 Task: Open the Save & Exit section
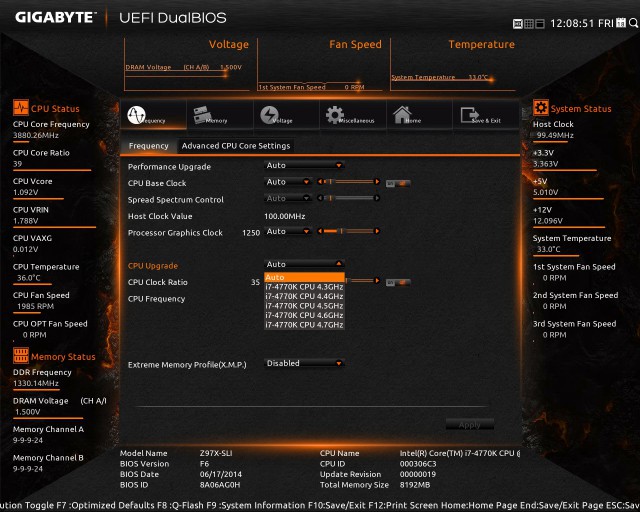click(x=470, y=115)
